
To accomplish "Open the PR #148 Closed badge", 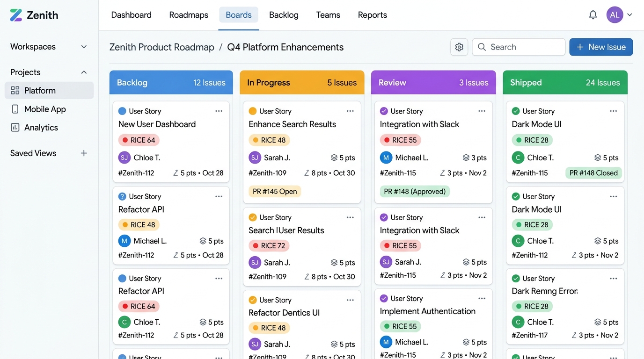I will click(593, 173).
